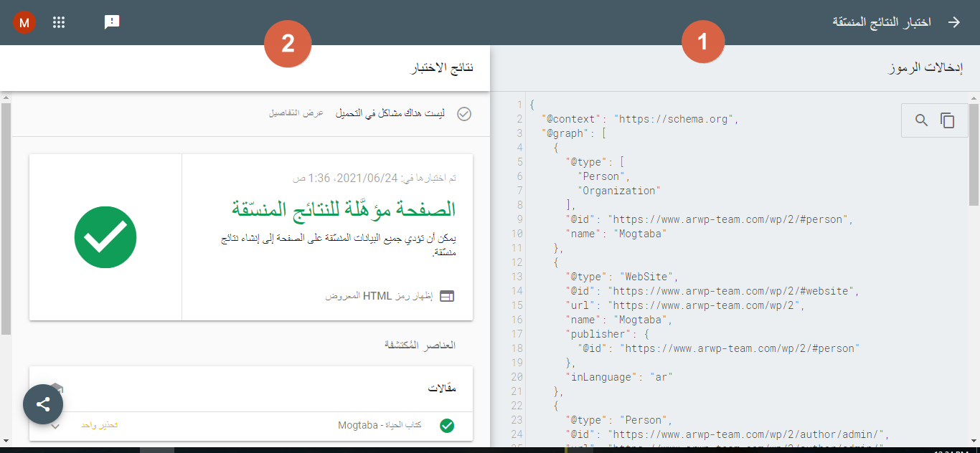Image resolution: width=980 pixels, height=453 pixels.
Task: Click the تحذير واحد warning label
Action: (99, 426)
